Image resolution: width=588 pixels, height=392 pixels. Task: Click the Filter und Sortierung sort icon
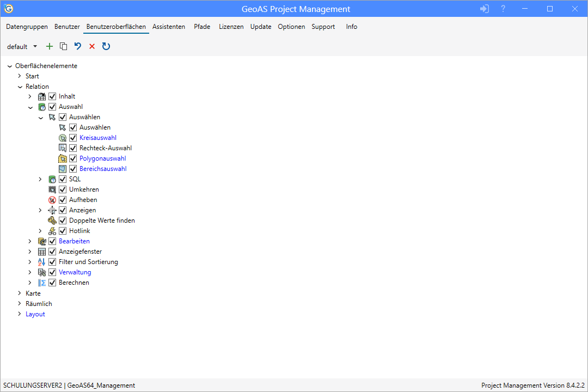42,262
